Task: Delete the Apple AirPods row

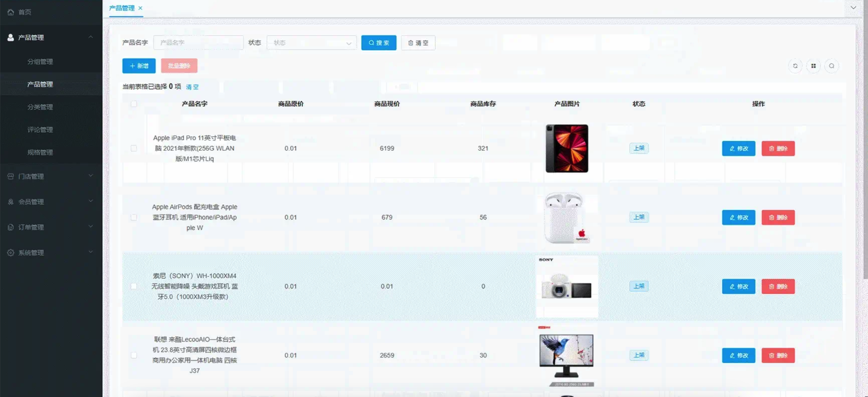Action: [778, 218]
